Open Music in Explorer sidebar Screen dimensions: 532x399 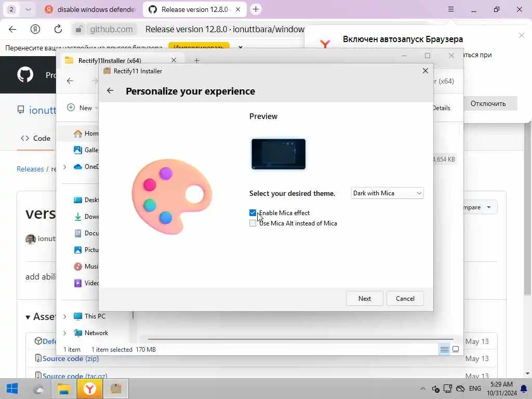point(86,267)
